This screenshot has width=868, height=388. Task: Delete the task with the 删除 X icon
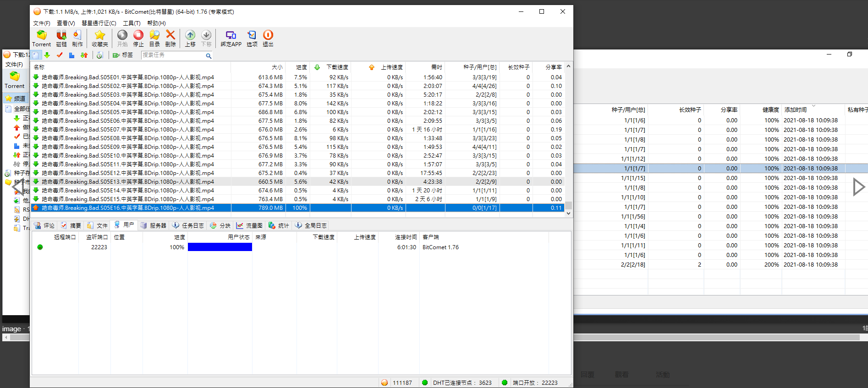pyautogui.click(x=170, y=38)
